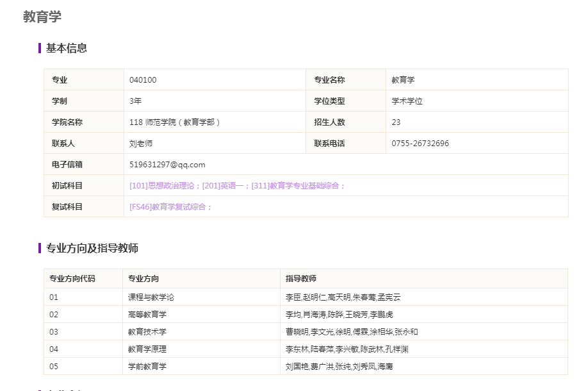Click the 联系人 label cell
This screenshot has width=588, height=391.
(x=84, y=143)
